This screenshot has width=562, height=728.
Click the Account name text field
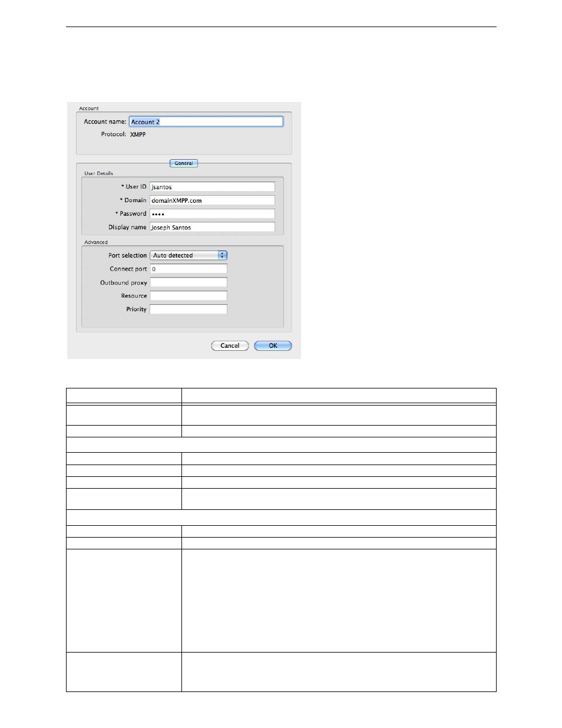pos(206,121)
